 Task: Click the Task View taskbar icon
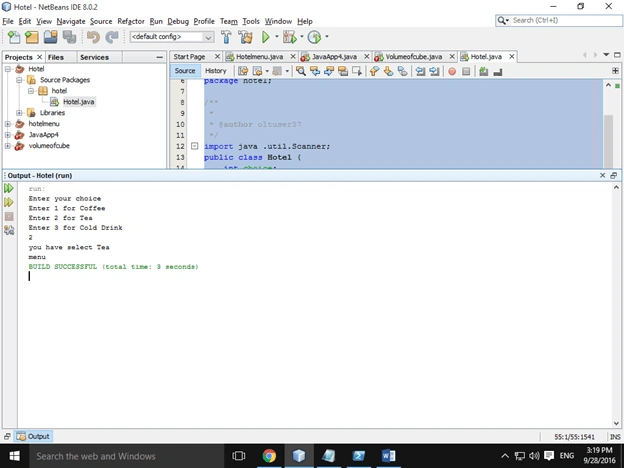(x=239, y=456)
